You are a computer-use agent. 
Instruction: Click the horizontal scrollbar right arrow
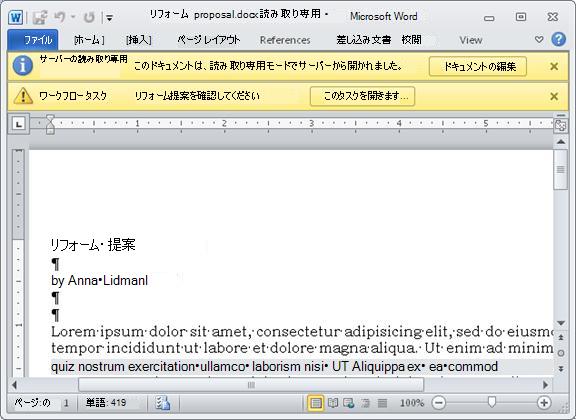545,385
